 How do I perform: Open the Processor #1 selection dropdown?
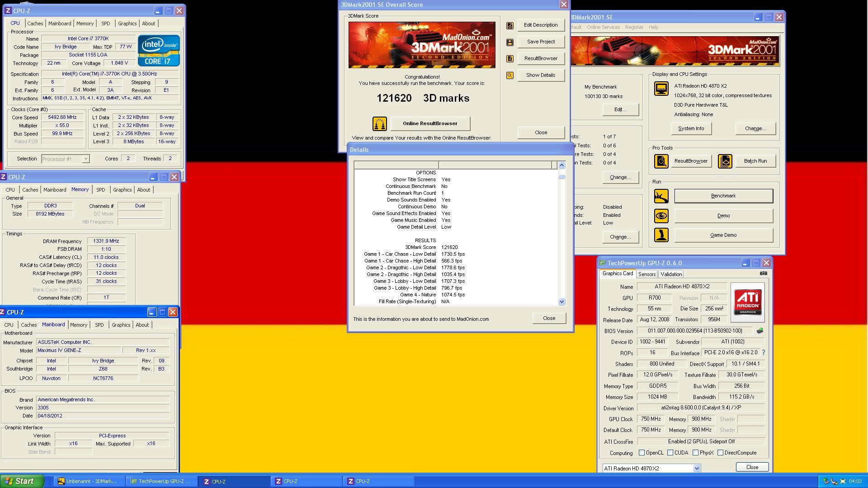tap(86, 159)
